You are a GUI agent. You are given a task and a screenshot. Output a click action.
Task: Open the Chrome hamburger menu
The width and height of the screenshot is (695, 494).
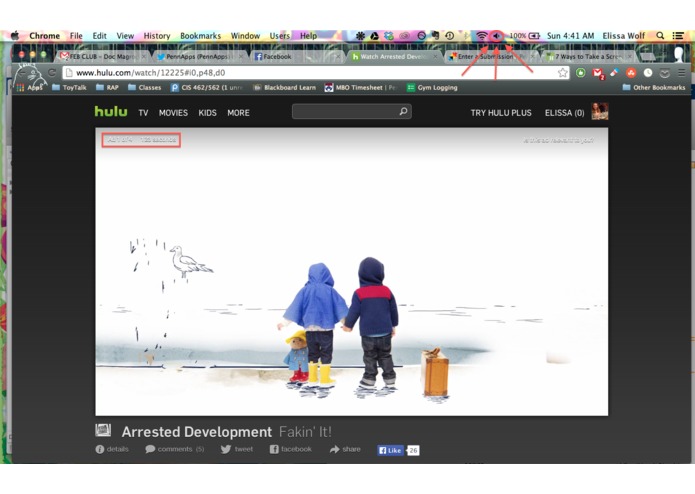[682, 73]
